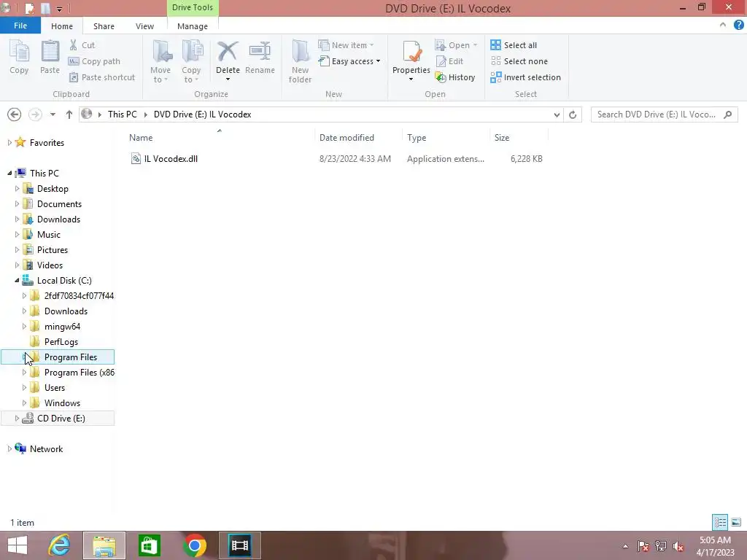Click the Refresh button

point(573,114)
